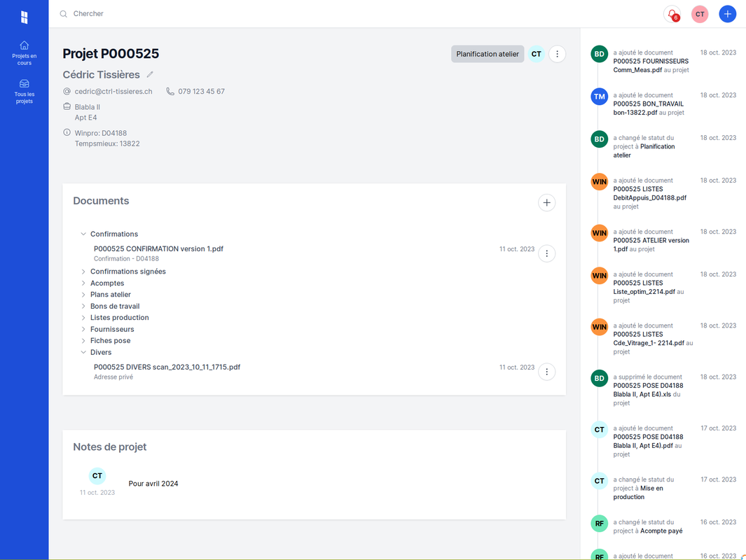Open Tous les projets from sidebar

pos(25,92)
